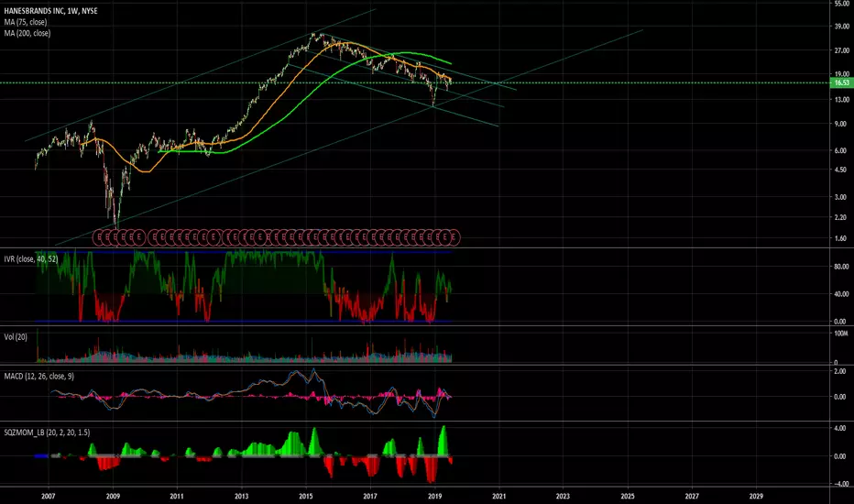The width and height of the screenshot is (854, 504).
Task: Click the 2.00 label on MACD scale
Action: point(841,372)
